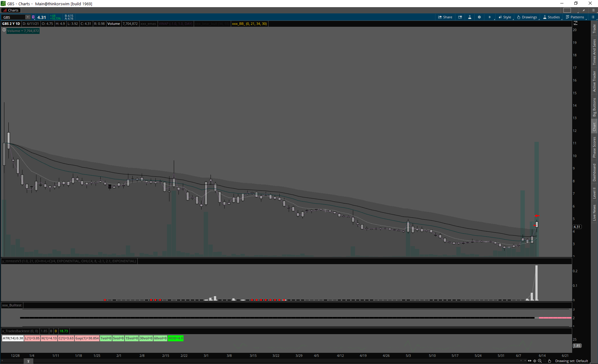Click the crosshair cursor icon at bottom
The height and width of the screenshot is (364, 598).
coord(535,361)
